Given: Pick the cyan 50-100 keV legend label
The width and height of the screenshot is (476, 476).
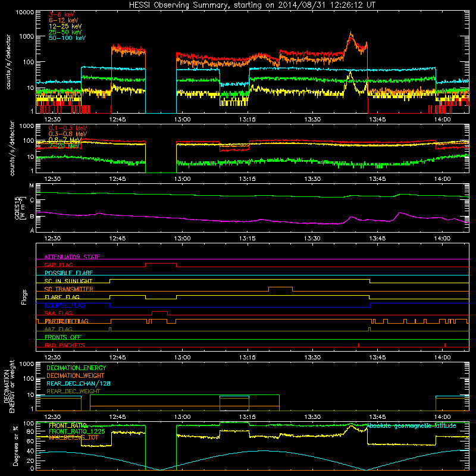Looking at the screenshot, I should pyautogui.click(x=67, y=37).
